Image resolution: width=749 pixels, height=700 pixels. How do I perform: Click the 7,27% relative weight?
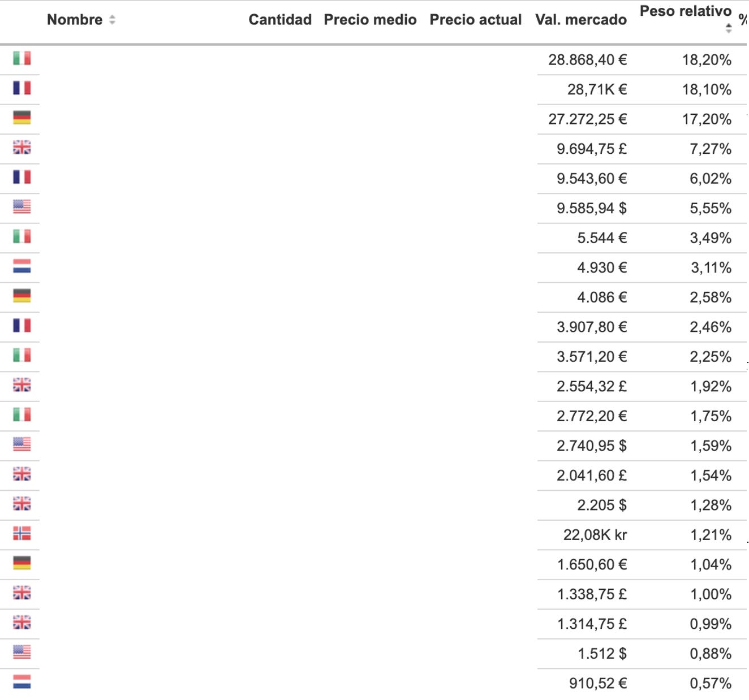coord(711,149)
